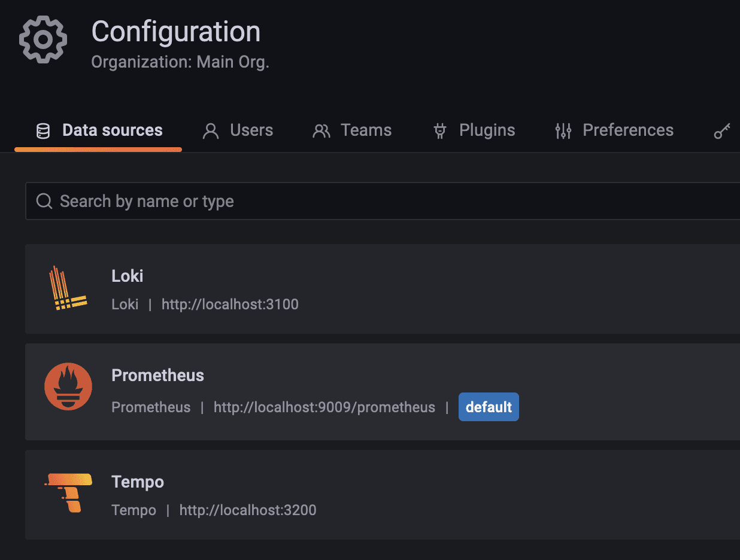Click the Tempo data source logo
The width and height of the screenshot is (740, 560).
click(68, 492)
